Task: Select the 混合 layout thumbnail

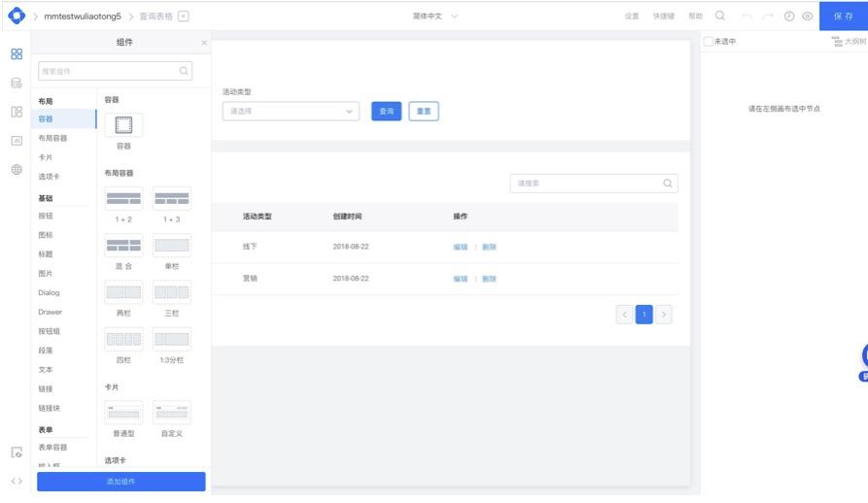Action: tap(123, 245)
